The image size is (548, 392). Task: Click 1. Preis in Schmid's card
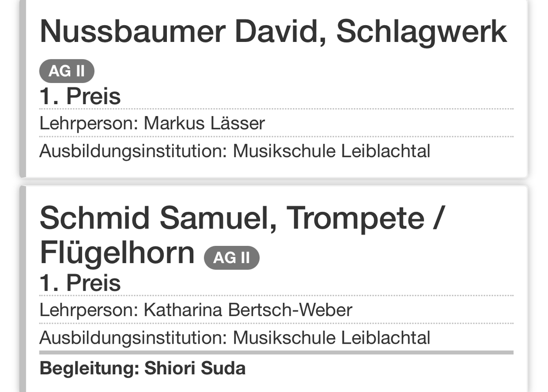80,283
